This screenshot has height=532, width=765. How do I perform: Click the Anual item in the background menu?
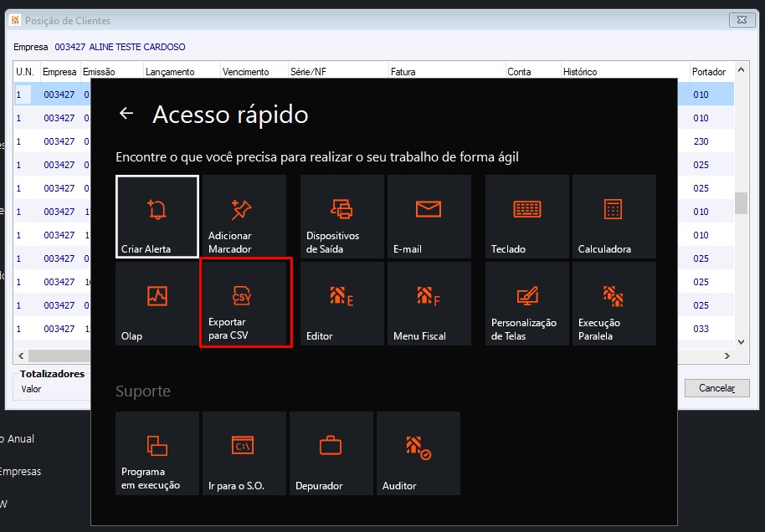pyautogui.click(x=17, y=439)
